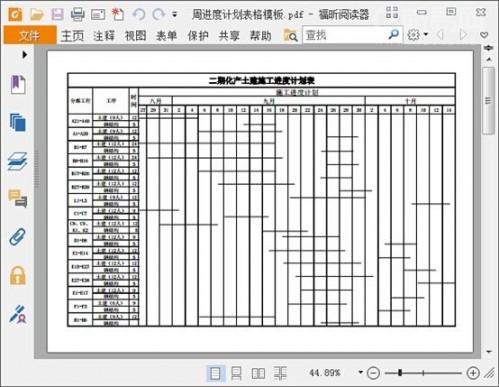Switch to the 共享 tab
Screen dimensions: 499x387
(229, 35)
